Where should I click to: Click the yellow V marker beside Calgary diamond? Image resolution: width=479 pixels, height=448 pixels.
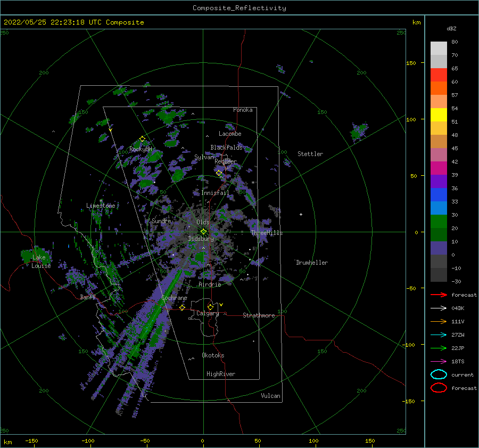(221, 305)
